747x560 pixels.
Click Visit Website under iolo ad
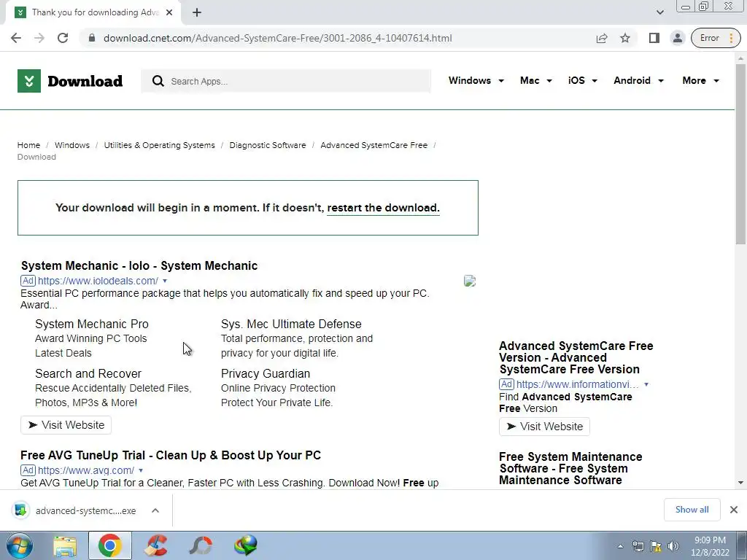pos(66,425)
